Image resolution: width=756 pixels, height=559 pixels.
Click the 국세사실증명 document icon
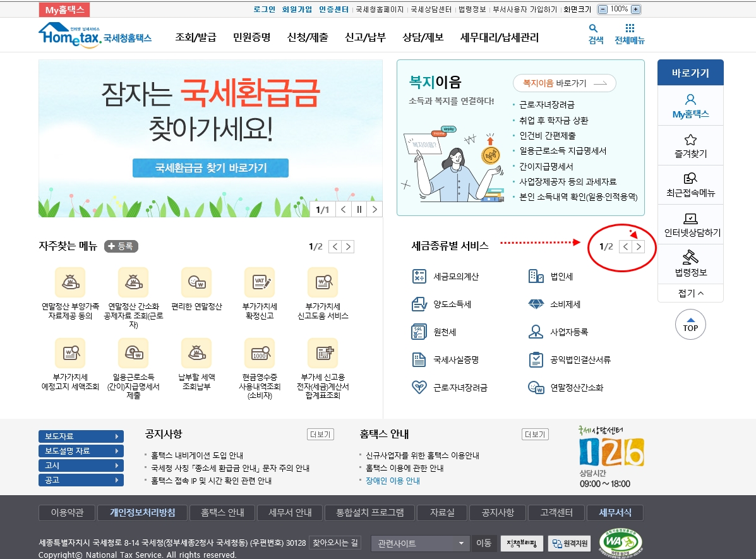point(419,360)
